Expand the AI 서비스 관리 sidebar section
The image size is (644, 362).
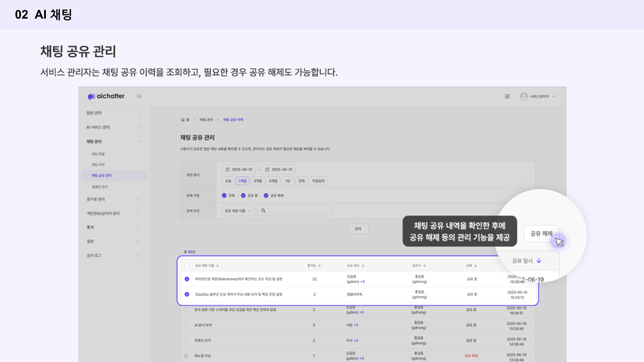(x=139, y=127)
